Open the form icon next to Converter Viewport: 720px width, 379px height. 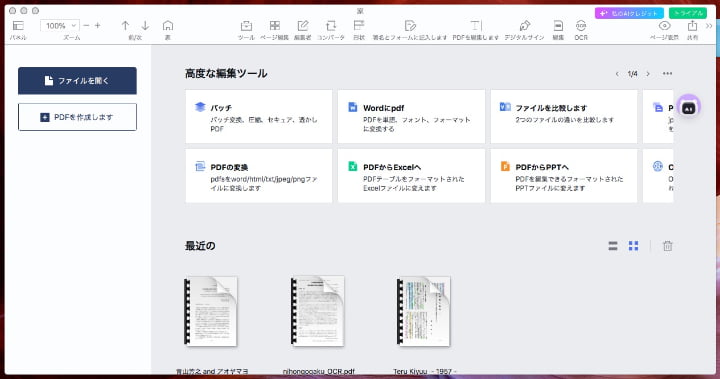click(x=359, y=26)
